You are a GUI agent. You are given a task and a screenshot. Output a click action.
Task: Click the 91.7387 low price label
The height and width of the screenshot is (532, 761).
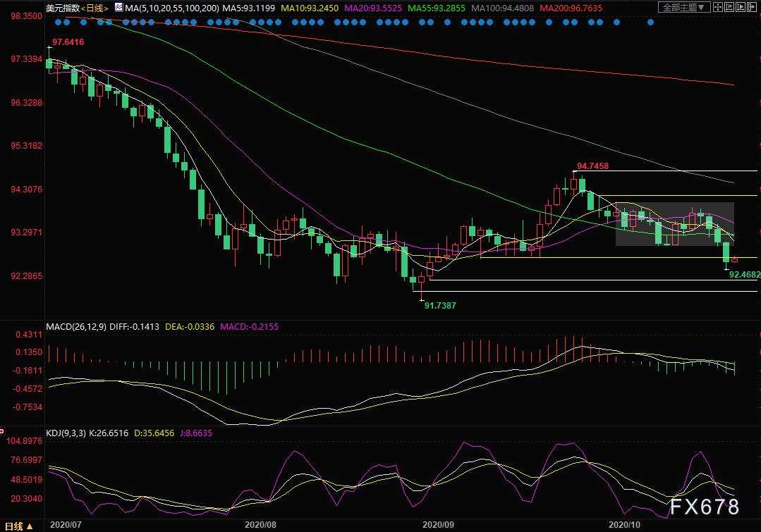click(x=440, y=306)
